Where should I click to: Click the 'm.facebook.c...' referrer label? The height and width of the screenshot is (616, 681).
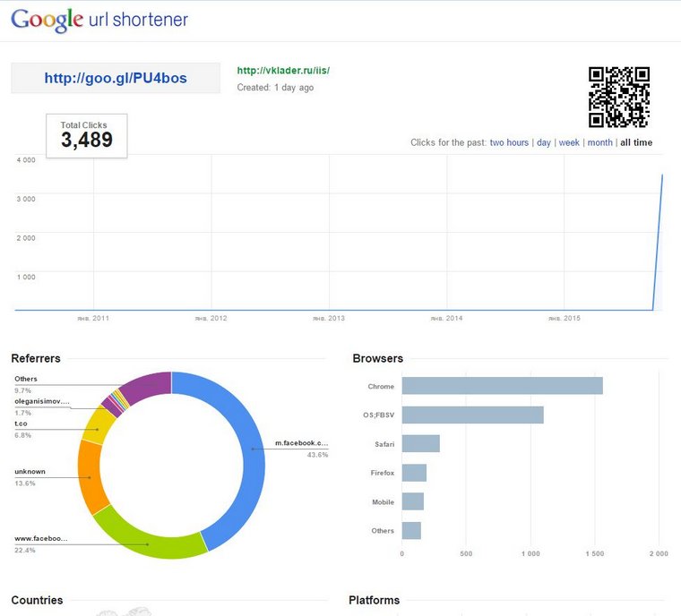pyautogui.click(x=301, y=443)
